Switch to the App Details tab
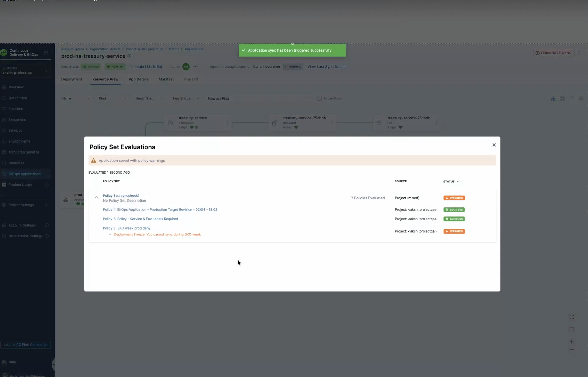Viewport: 588px width, 377px height. coord(139,79)
